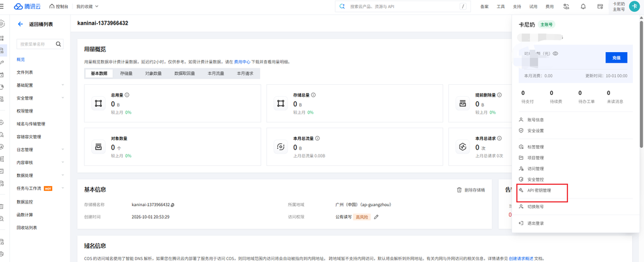Click the info icon beside 提前删除量
644x262 pixels.
[x=500, y=95]
